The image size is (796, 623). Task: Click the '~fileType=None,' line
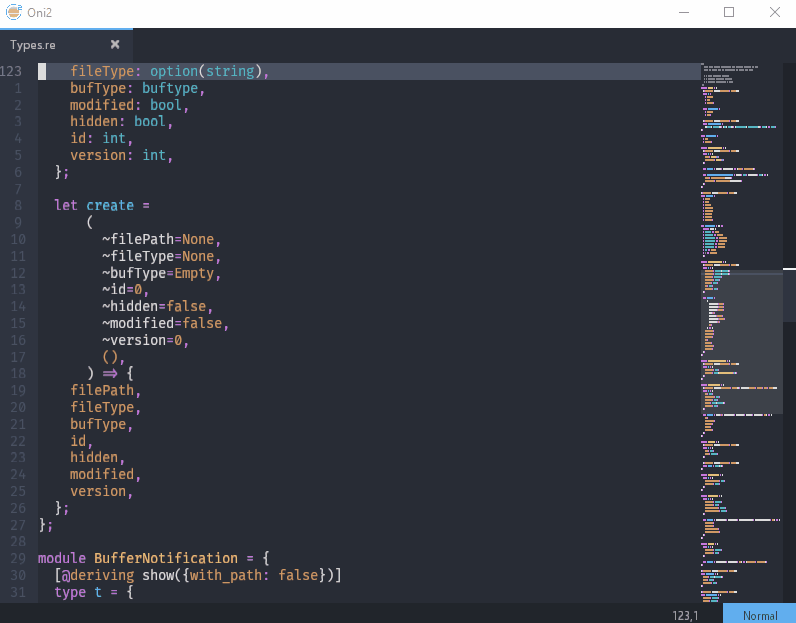(161, 256)
